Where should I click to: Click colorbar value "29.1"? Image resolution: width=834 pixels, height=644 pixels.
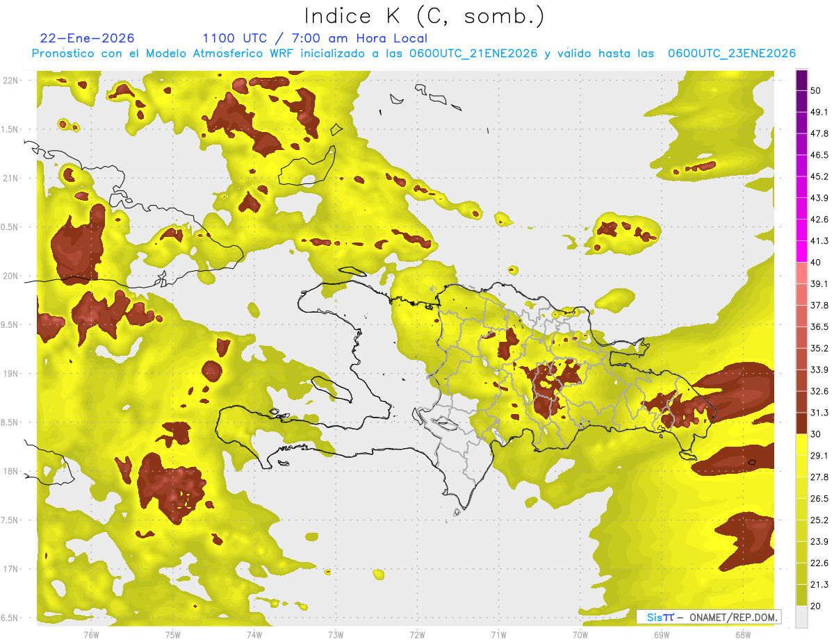(819, 456)
